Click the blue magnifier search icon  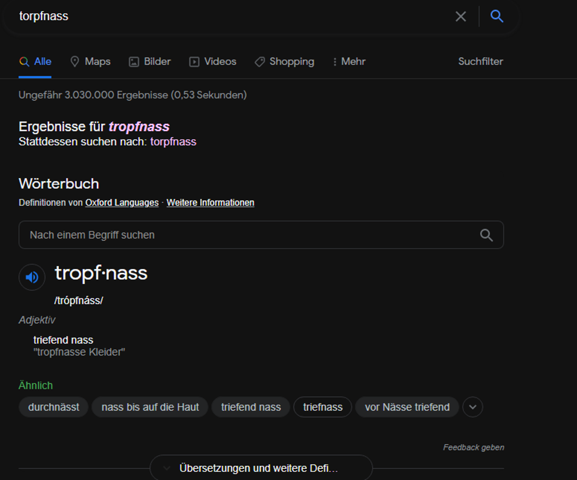pos(496,16)
